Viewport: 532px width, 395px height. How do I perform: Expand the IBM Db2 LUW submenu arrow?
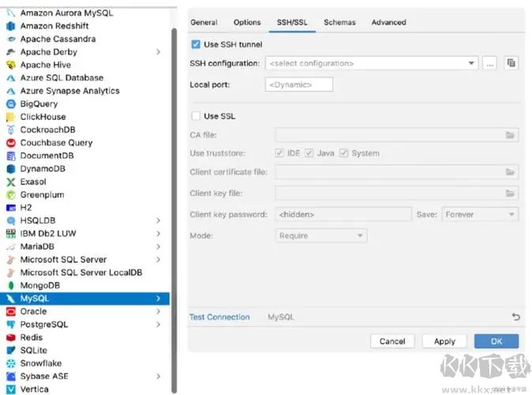(158, 234)
